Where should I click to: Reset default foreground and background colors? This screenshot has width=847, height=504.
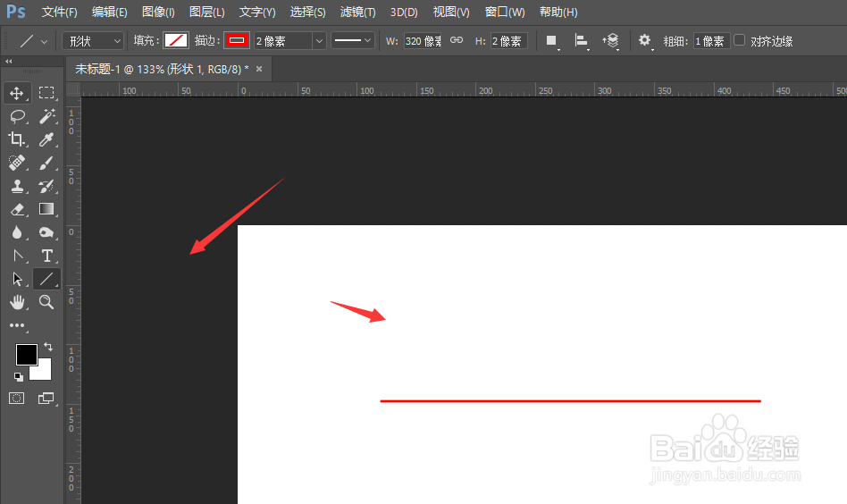coord(19,376)
